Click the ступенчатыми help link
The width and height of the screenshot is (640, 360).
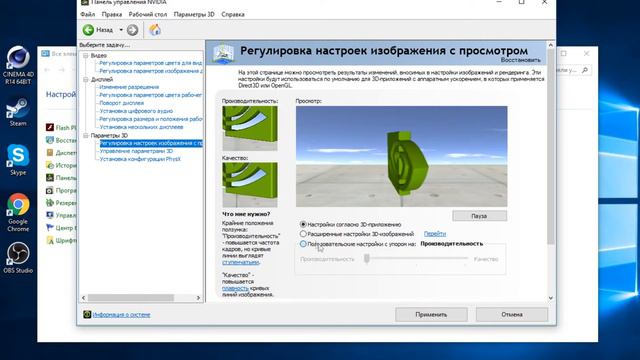coord(240,262)
